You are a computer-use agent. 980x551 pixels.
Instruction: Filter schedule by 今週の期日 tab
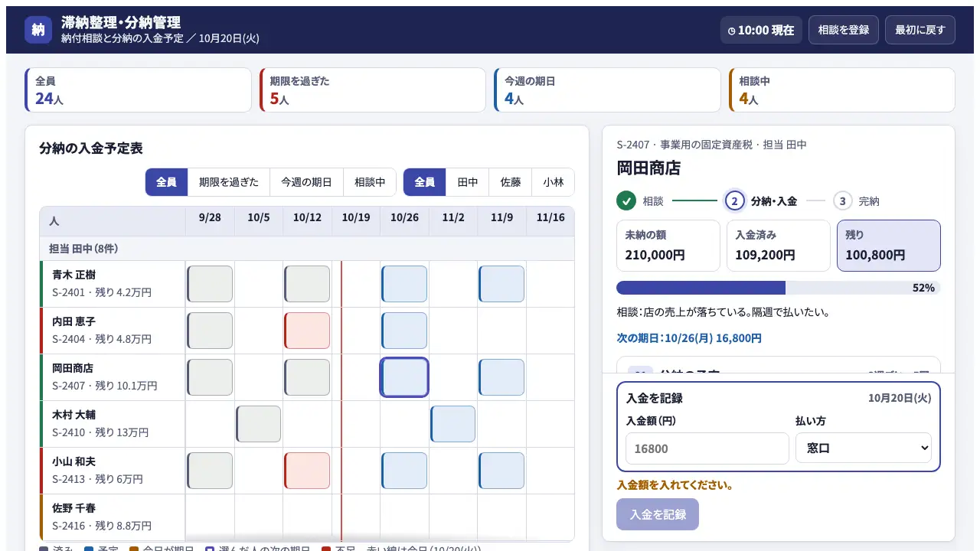(306, 182)
